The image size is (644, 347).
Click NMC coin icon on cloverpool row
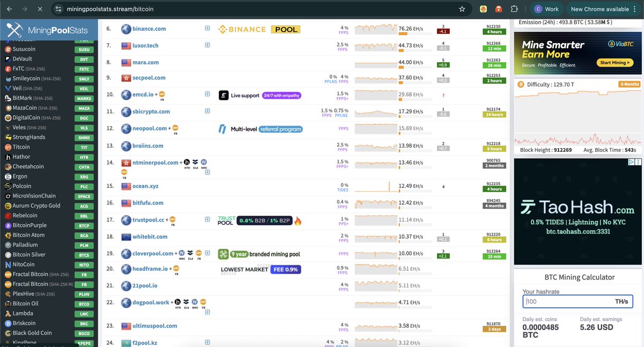pyautogui.click(x=182, y=253)
